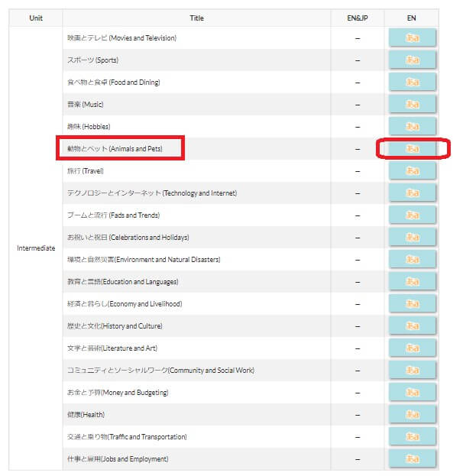This screenshot has width=463, height=476.
Task: Click the EN button in the Hobbies row
Action: [413, 126]
